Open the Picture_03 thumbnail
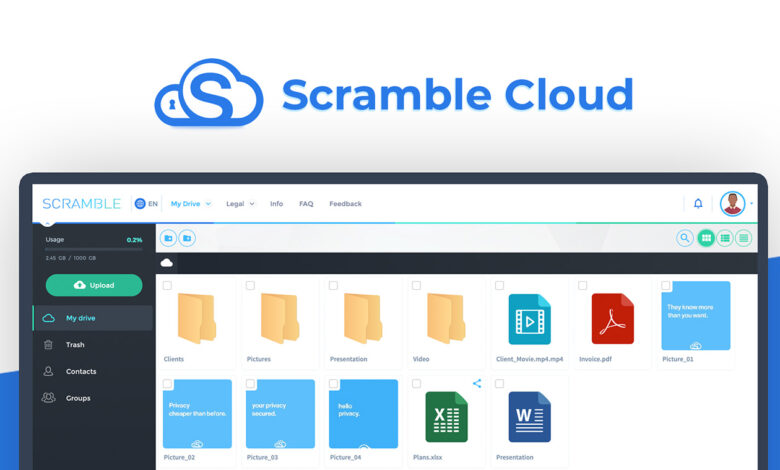This screenshot has height=470, width=780. [x=281, y=414]
